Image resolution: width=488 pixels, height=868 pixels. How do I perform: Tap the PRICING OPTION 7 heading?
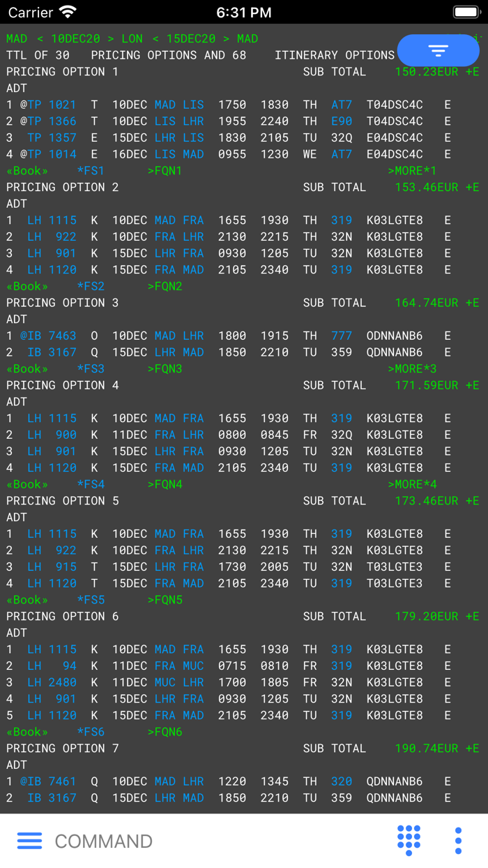(63, 749)
